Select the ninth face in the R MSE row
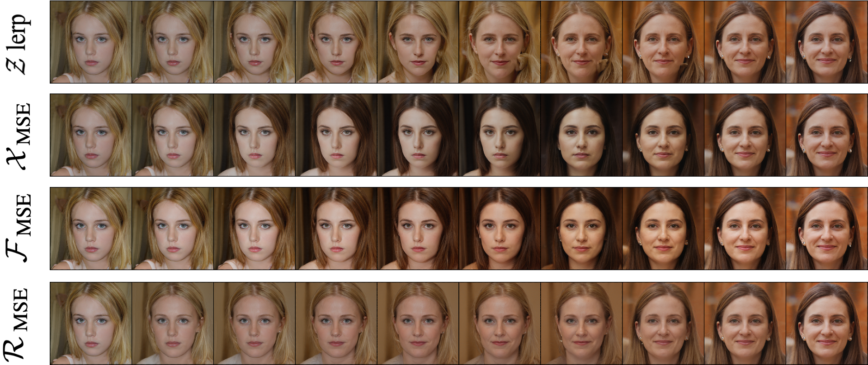This screenshot has width=868, height=365. pos(745,323)
